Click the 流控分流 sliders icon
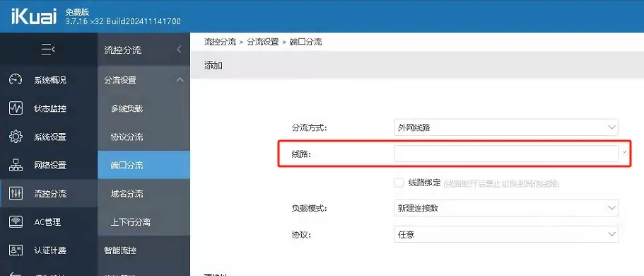 coord(16,193)
